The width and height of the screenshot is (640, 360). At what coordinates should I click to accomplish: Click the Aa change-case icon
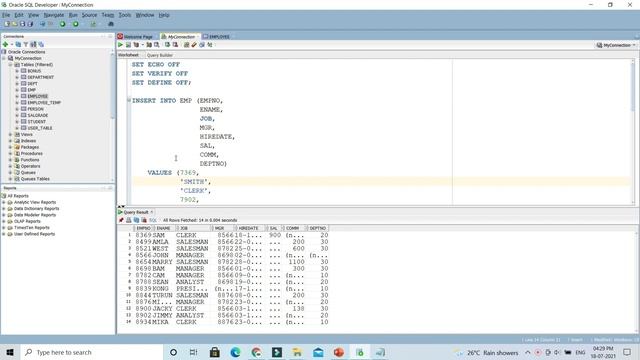click(x=210, y=45)
